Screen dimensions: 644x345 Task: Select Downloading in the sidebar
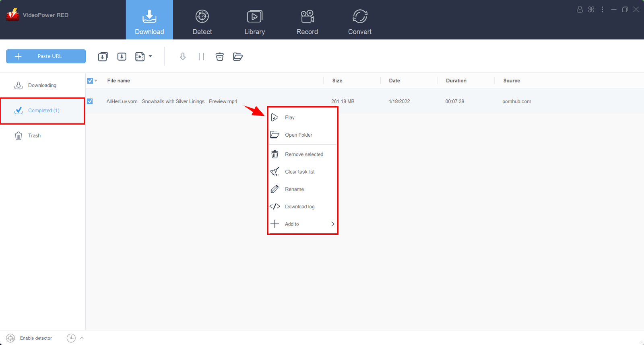pyautogui.click(x=42, y=85)
